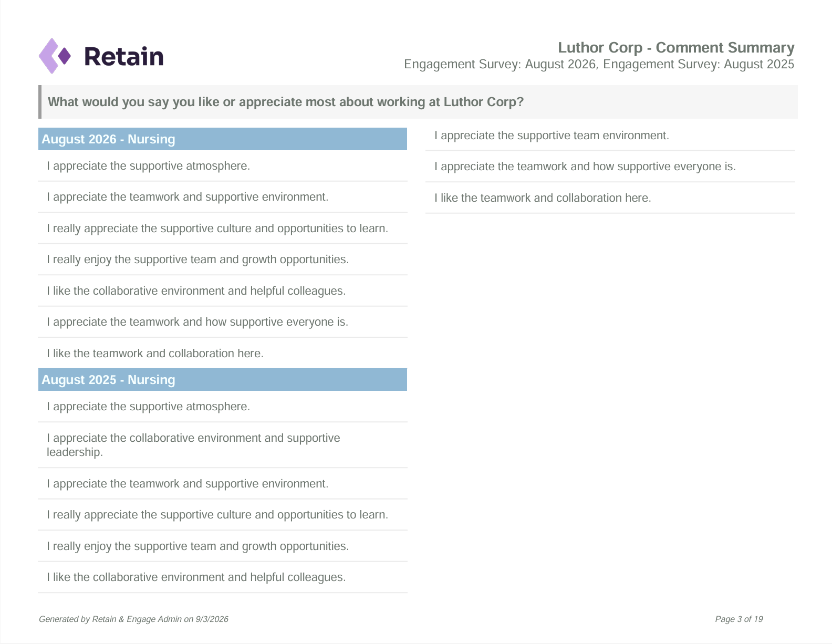Click 'supportive atmosphere' comment under August 2025

coord(148,407)
